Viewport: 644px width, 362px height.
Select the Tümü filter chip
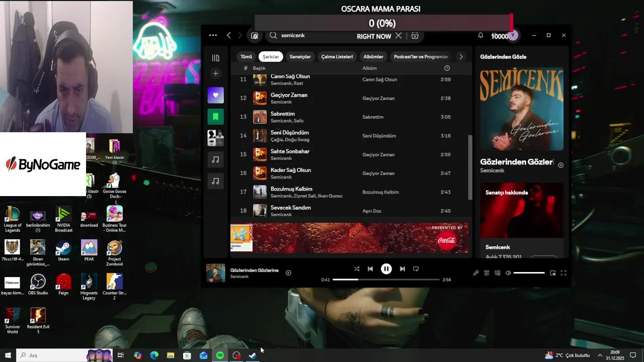pos(246,57)
